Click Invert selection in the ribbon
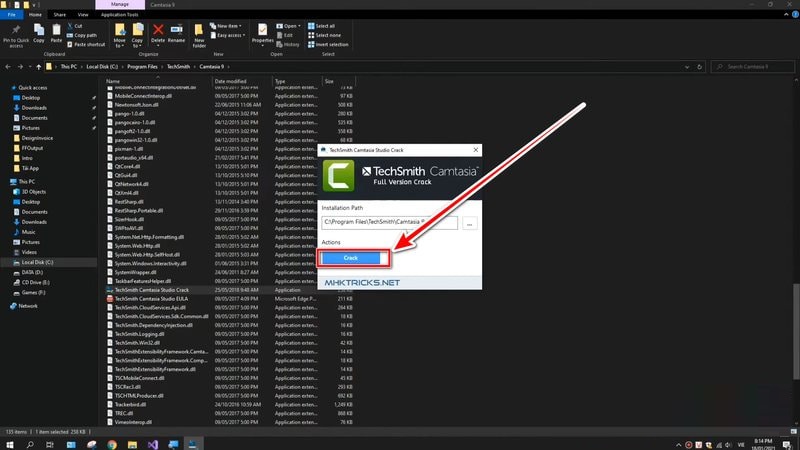Viewport: 800px width, 450px height. coord(328,44)
